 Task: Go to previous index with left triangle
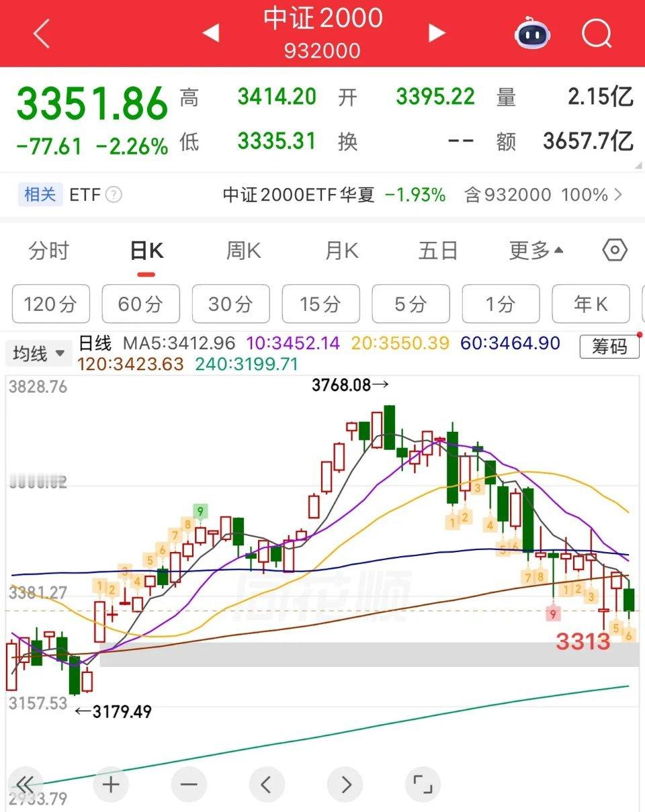tap(210, 32)
